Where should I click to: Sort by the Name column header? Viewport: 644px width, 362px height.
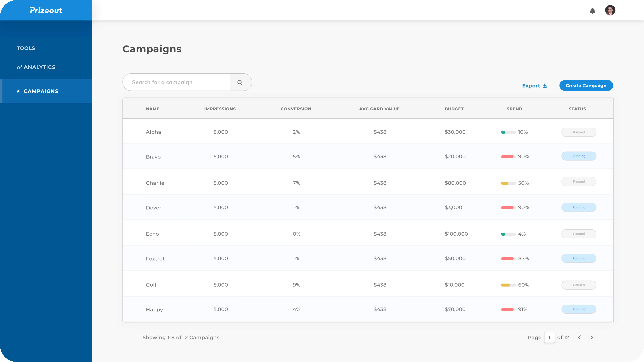tap(153, 109)
